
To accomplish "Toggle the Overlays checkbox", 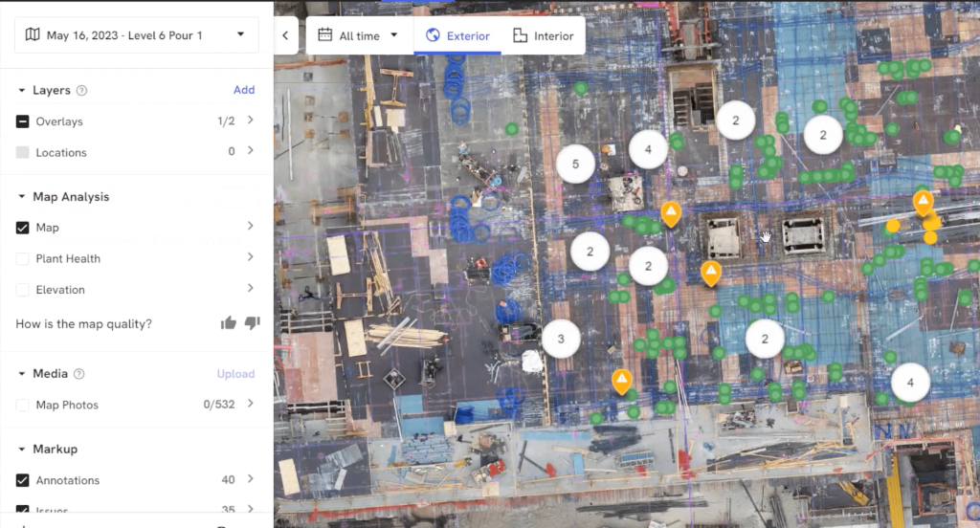I will click(23, 121).
